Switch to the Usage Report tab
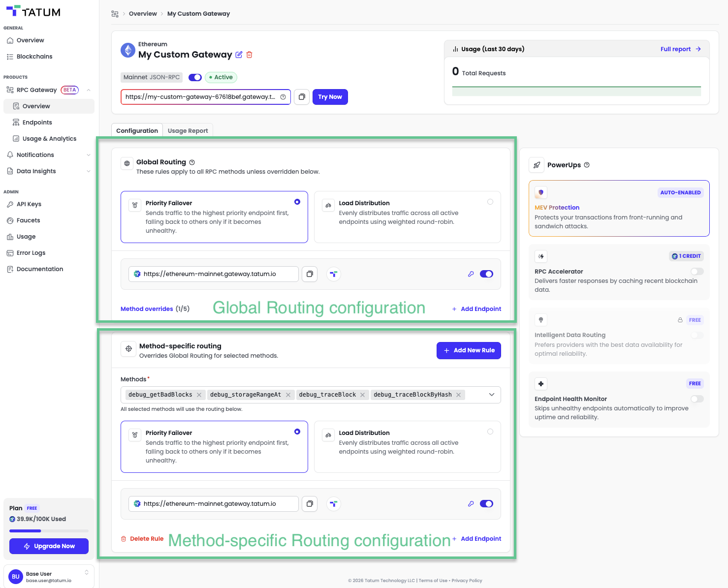The height and width of the screenshot is (588, 728). point(188,131)
